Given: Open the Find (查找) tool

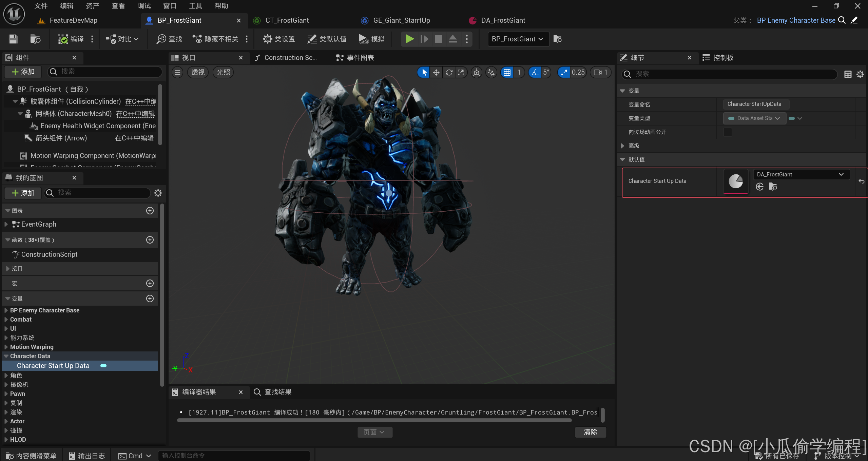Looking at the screenshot, I should (x=169, y=39).
